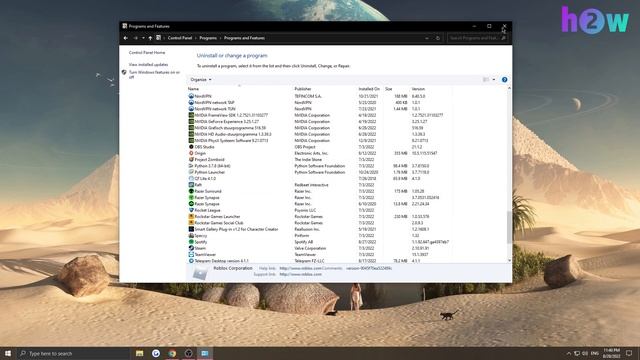Open the recent locations dropdown arrow
Screen dimensions: 640x360
coord(143,38)
